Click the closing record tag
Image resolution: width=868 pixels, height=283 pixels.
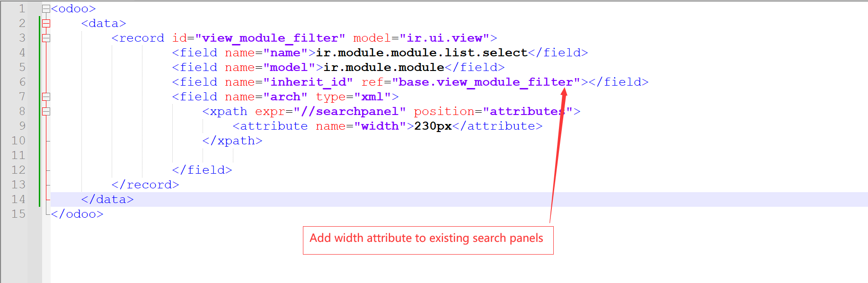point(145,185)
